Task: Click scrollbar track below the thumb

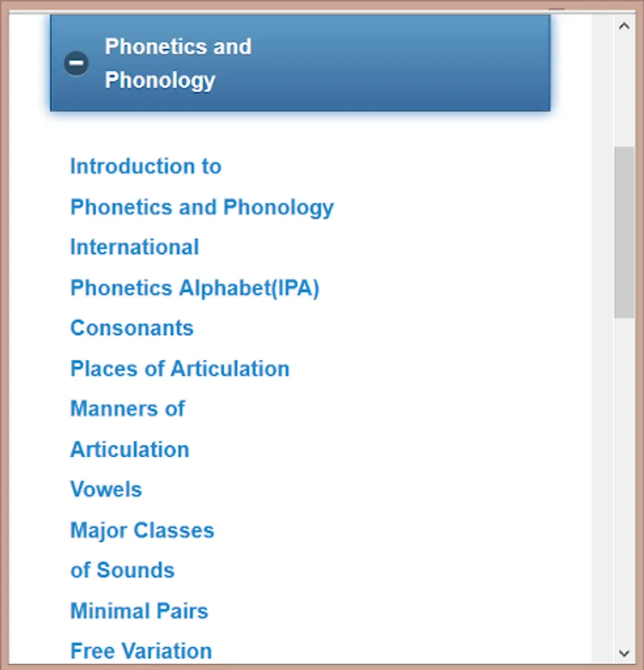Action: (x=624, y=484)
